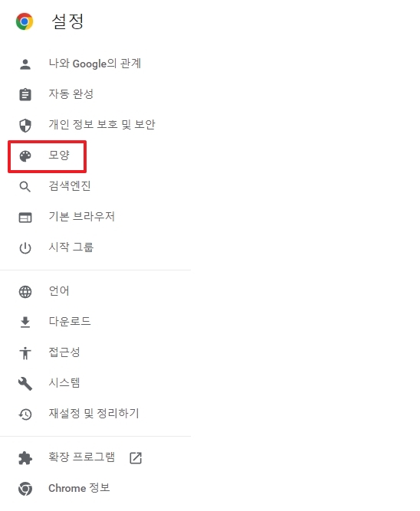Screen dimensions: 420x511
Task: Click the palette icon for 모양
Action: click(25, 156)
